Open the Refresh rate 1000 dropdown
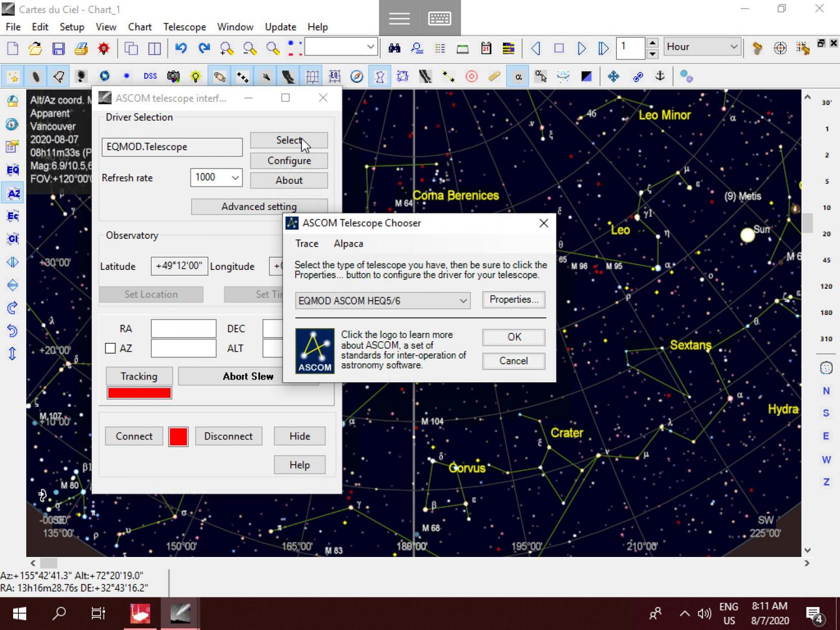This screenshot has width=840, height=630. point(235,177)
